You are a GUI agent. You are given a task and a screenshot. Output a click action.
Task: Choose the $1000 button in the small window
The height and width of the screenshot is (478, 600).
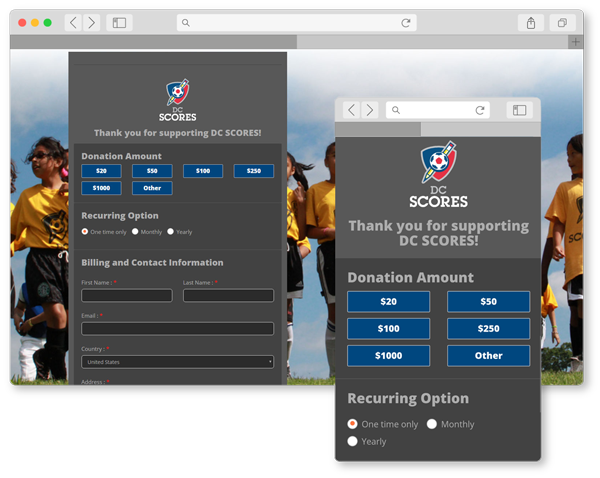(388, 356)
